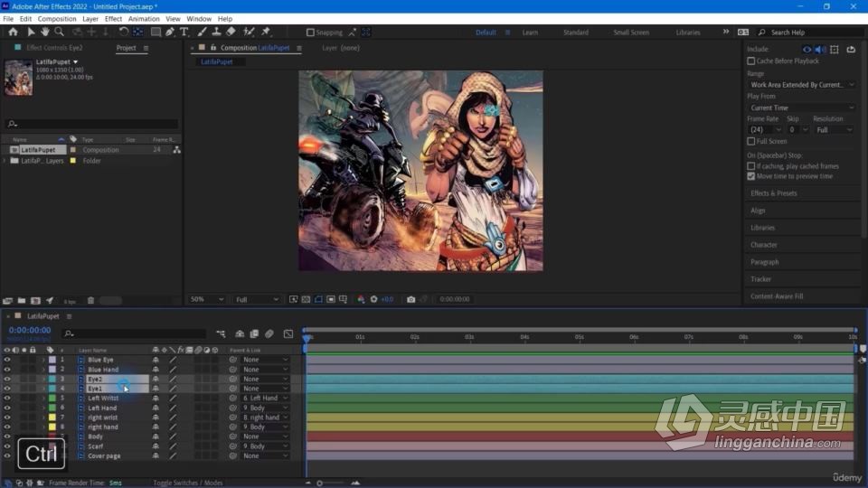Hide the Blue Eye layer

point(7,360)
